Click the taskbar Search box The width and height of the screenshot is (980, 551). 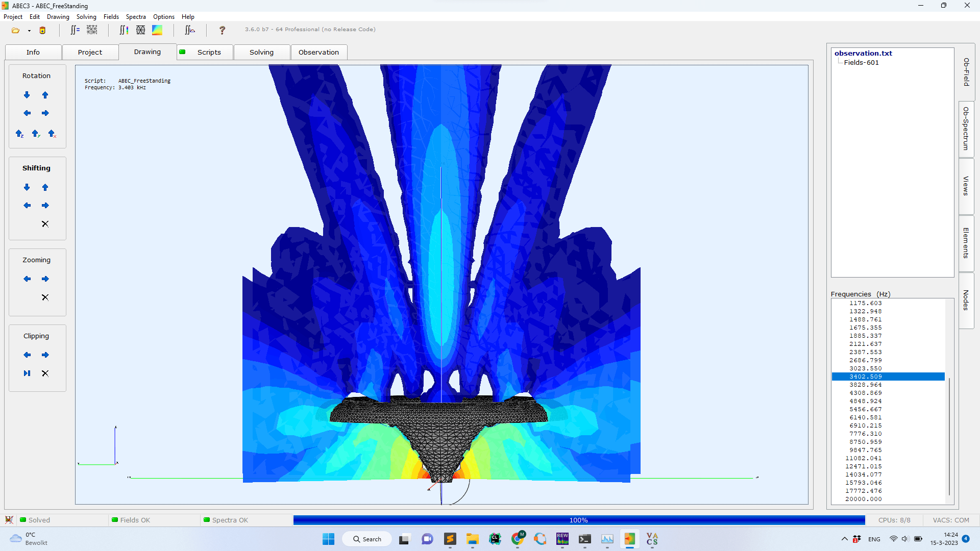367,539
